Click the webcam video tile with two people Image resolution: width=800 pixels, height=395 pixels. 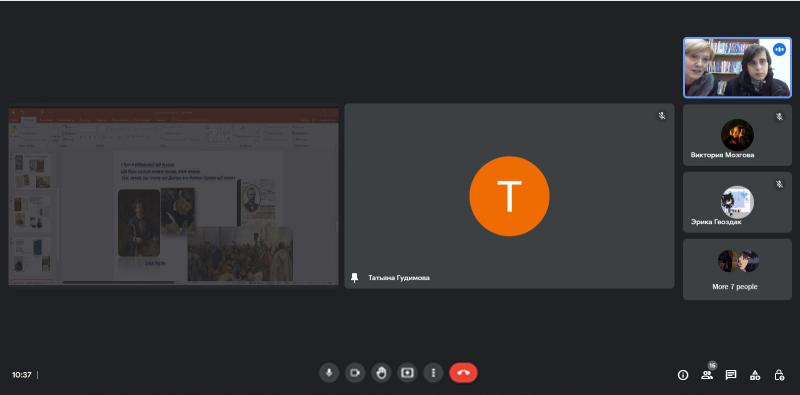[x=737, y=67]
